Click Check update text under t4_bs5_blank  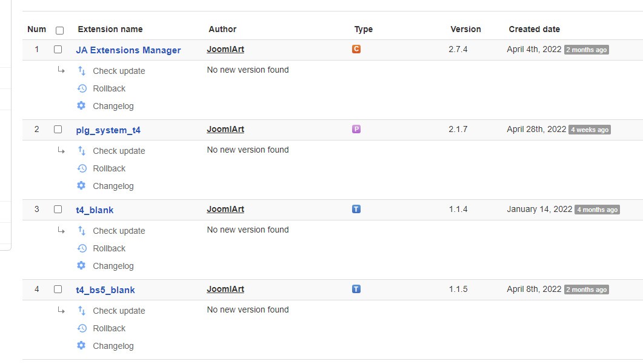[x=119, y=311]
